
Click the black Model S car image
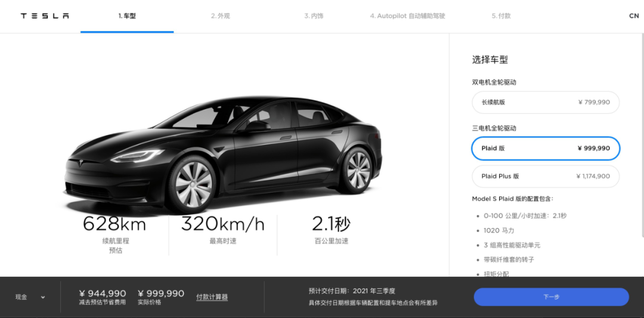coord(223,155)
